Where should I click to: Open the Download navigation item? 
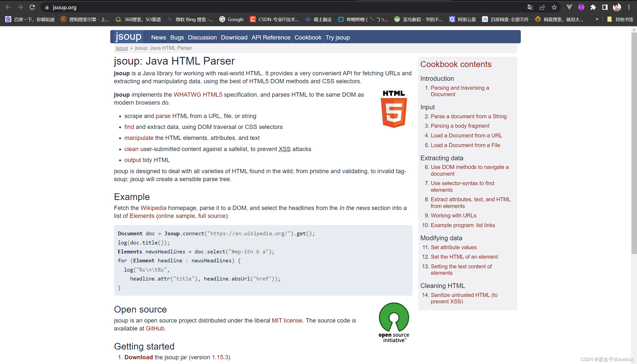tap(234, 38)
